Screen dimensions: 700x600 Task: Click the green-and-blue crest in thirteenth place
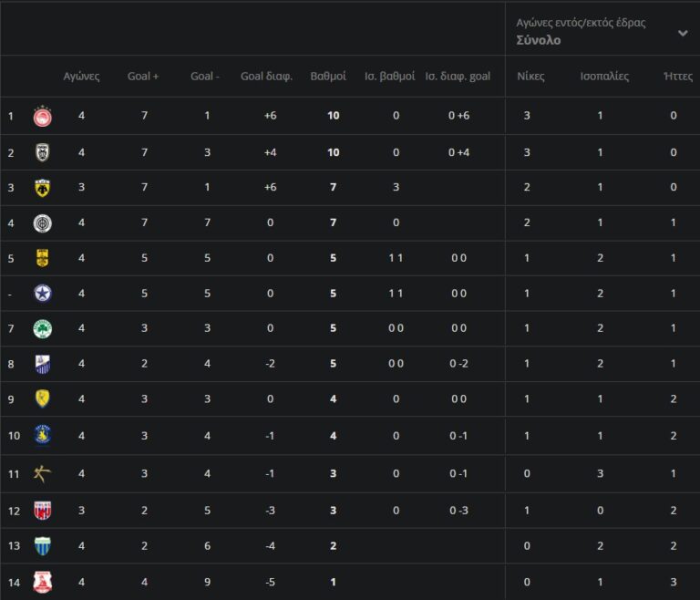(x=42, y=545)
